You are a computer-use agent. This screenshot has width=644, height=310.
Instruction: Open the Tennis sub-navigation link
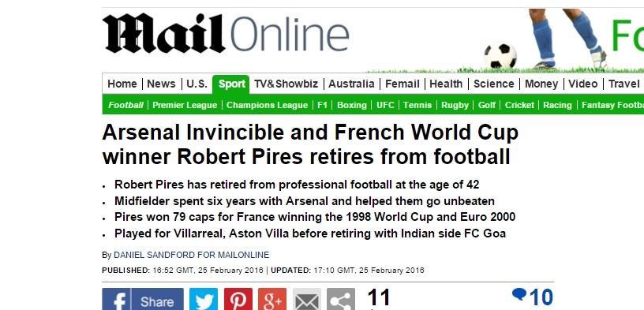click(417, 105)
